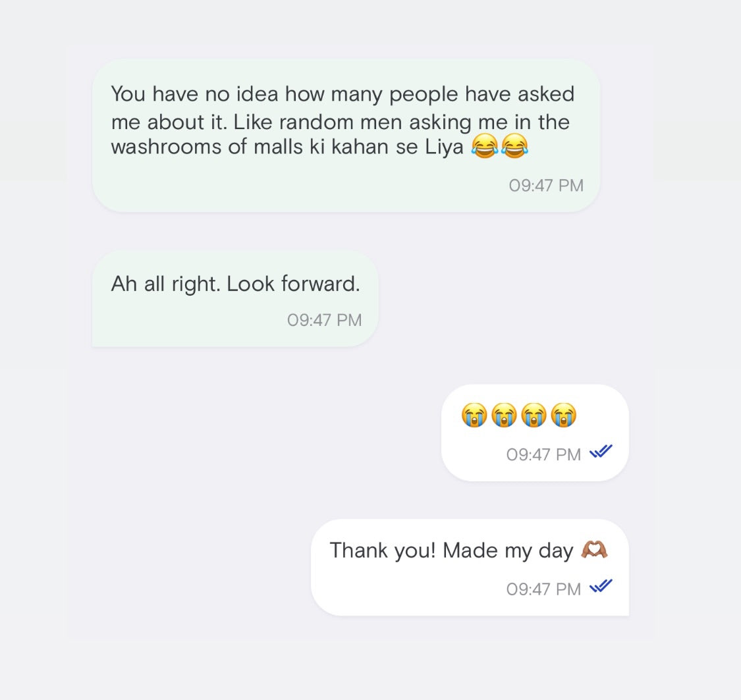The width and height of the screenshot is (741, 700).
Task: Select the 'Thank you! Made my day' text
Action: 451,550
